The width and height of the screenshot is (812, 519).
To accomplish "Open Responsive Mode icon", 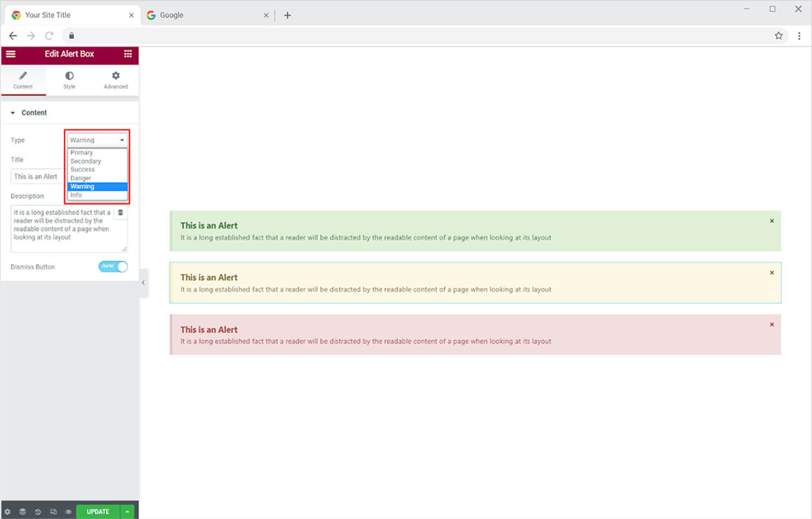I will 53,511.
